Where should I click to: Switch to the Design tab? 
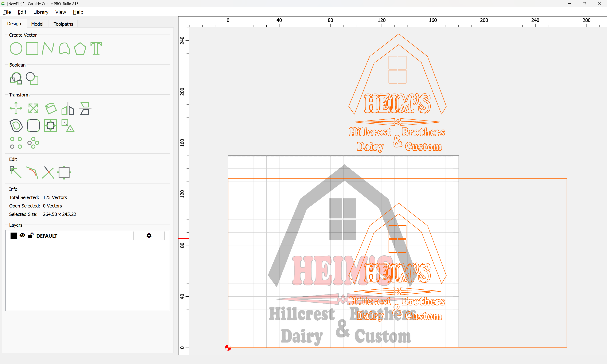[x=14, y=24]
